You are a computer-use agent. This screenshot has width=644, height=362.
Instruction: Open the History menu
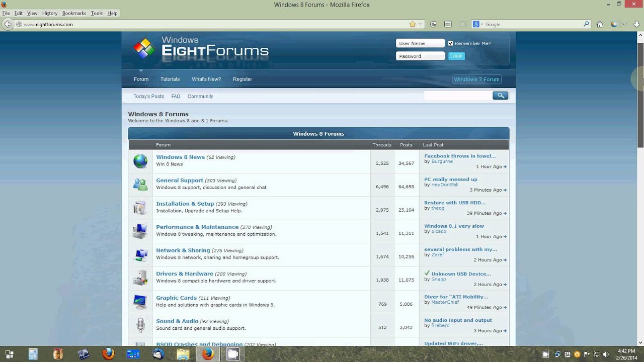[x=50, y=13]
